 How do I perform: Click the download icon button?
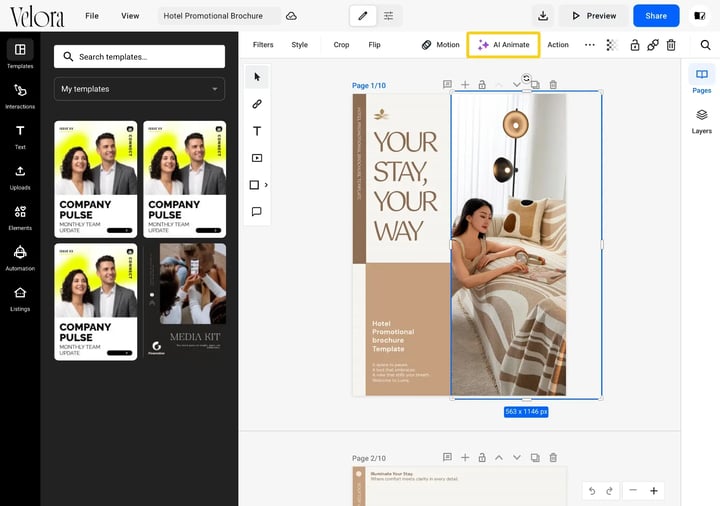coord(543,16)
